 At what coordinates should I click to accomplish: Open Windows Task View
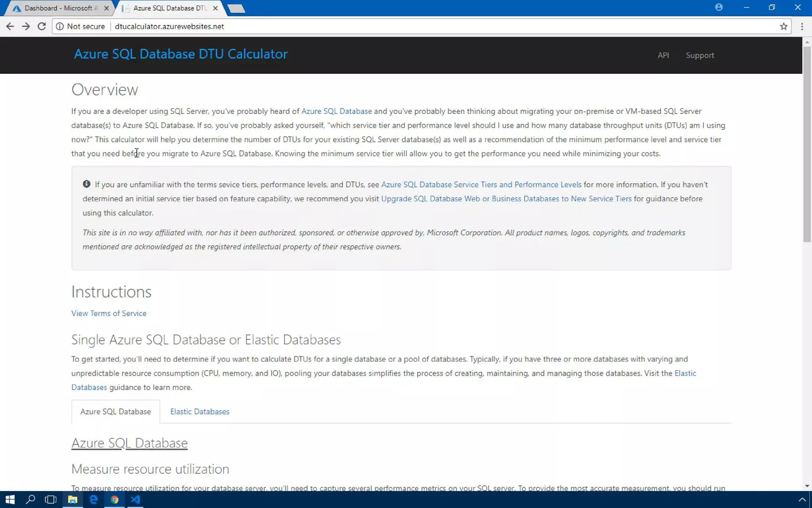pos(51,499)
